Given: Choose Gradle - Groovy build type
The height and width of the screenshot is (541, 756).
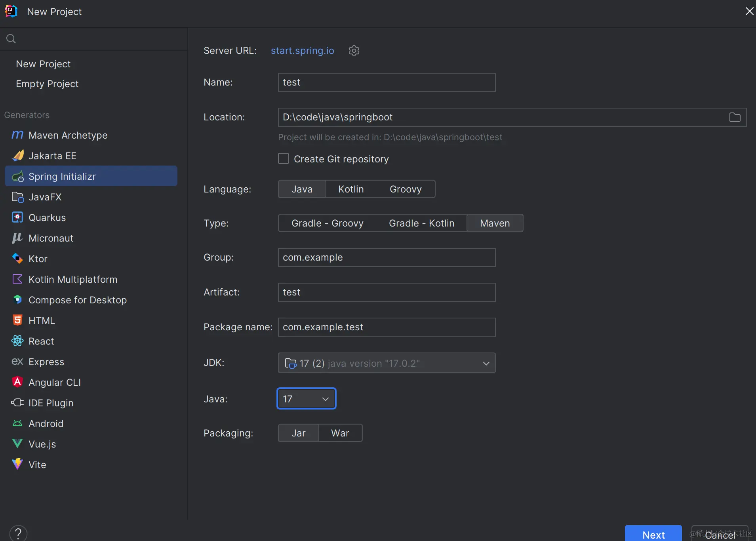Looking at the screenshot, I should tap(328, 223).
